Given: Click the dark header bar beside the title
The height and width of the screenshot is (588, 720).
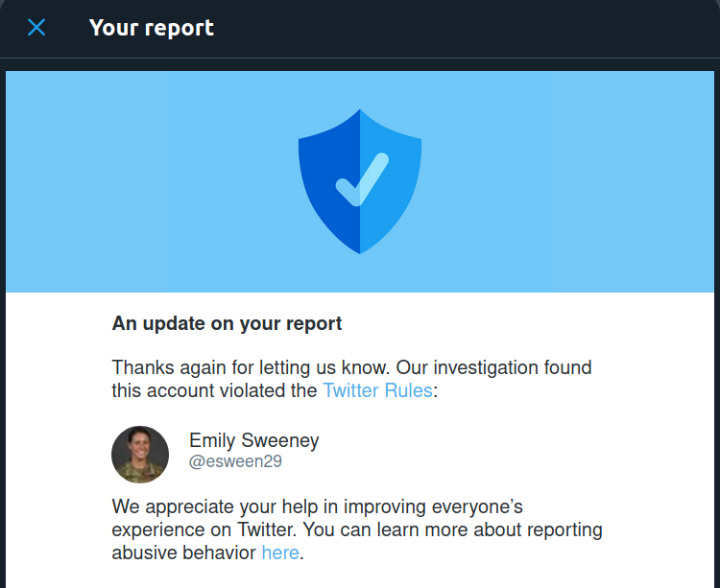Looking at the screenshot, I should coord(459,29).
